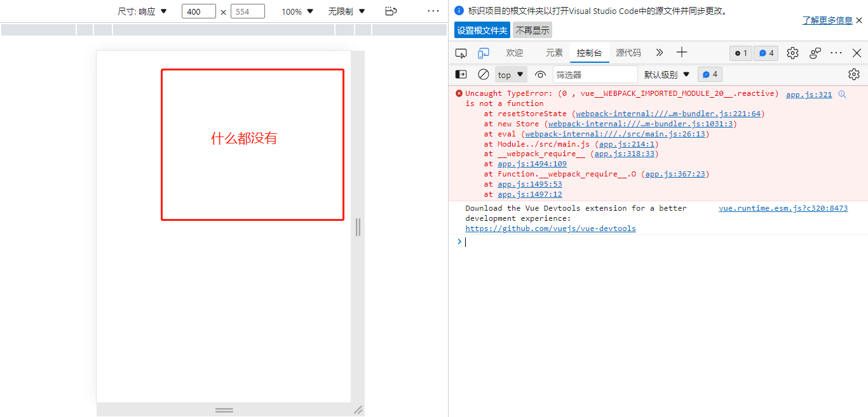The height and width of the screenshot is (417, 868).
Task: Click the red error icon beside Uncaught TypeError
Action: point(459,93)
